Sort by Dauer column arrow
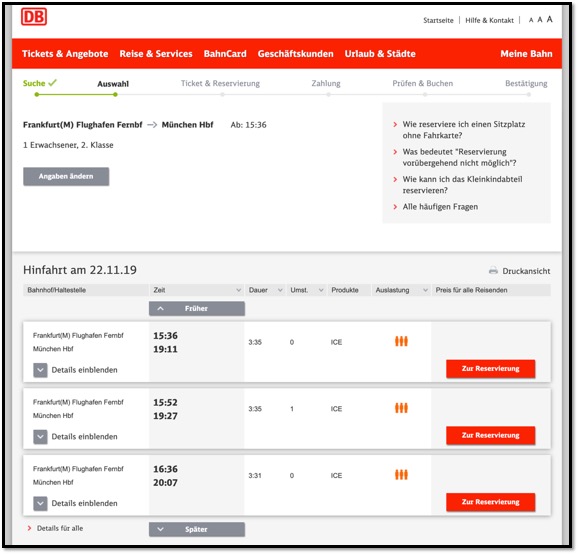 280,290
